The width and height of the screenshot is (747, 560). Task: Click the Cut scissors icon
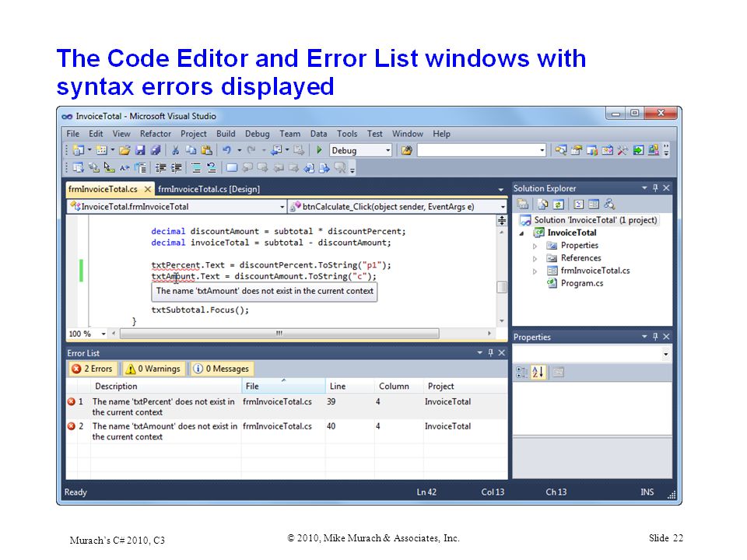pos(175,150)
